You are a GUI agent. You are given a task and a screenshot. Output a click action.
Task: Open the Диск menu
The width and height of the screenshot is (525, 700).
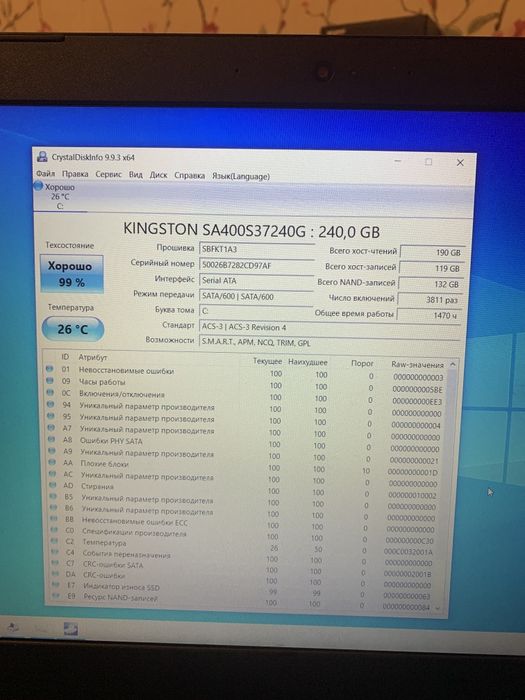tap(158, 175)
